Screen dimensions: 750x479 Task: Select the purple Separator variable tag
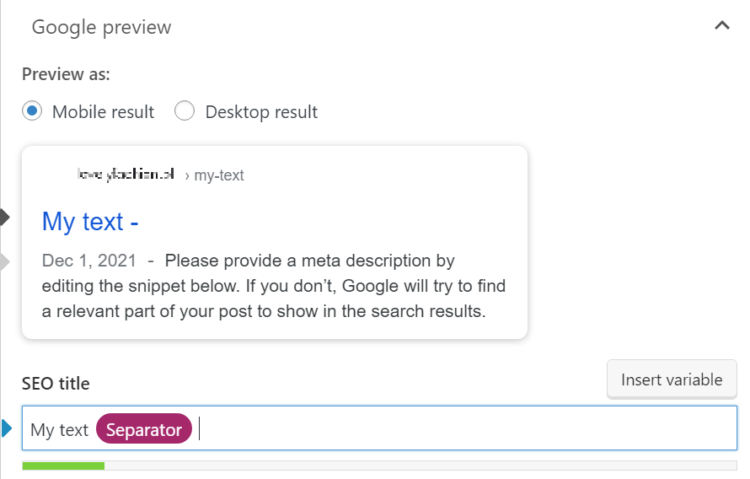(x=144, y=430)
